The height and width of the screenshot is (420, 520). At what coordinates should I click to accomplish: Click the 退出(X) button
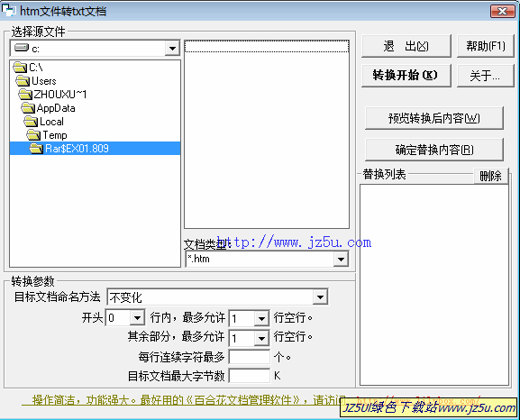[x=406, y=46]
